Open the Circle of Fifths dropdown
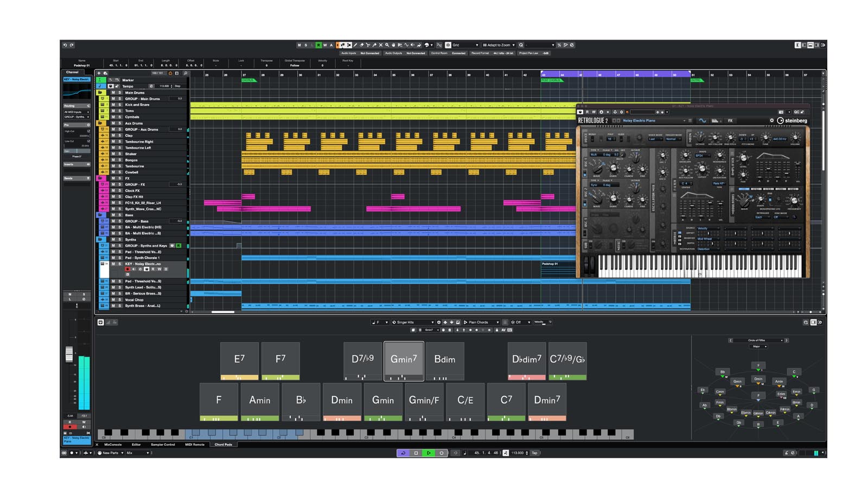868x488 pixels. 758,340
